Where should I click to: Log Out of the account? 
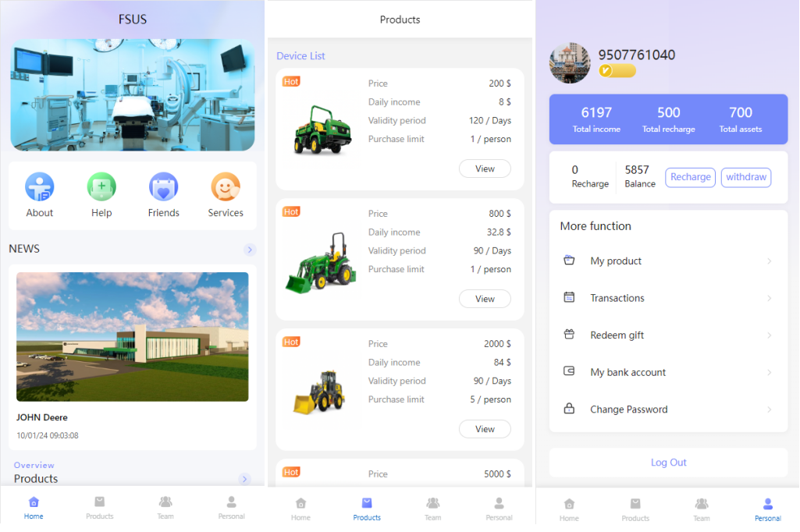click(x=668, y=462)
